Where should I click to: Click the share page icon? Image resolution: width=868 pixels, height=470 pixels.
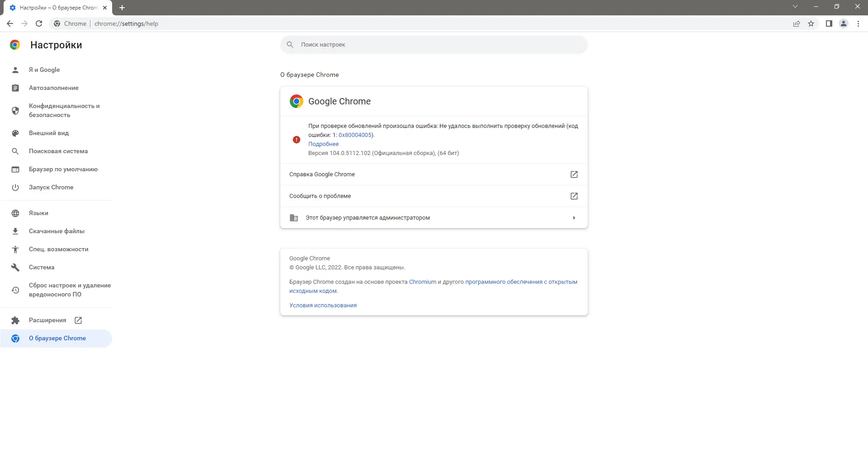pyautogui.click(x=797, y=23)
